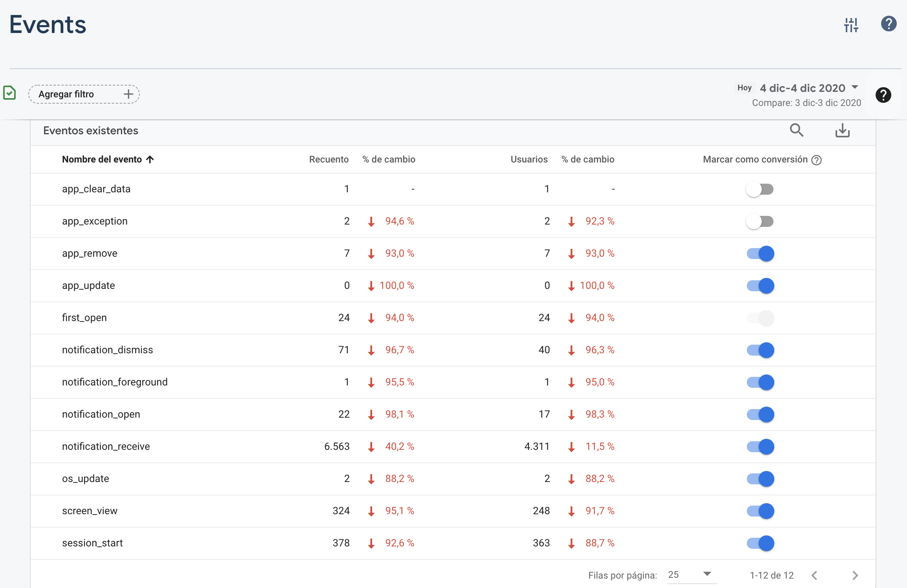The height and width of the screenshot is (588, 907).
Task: Click Agregar filtro button
Action: [84, 94]
